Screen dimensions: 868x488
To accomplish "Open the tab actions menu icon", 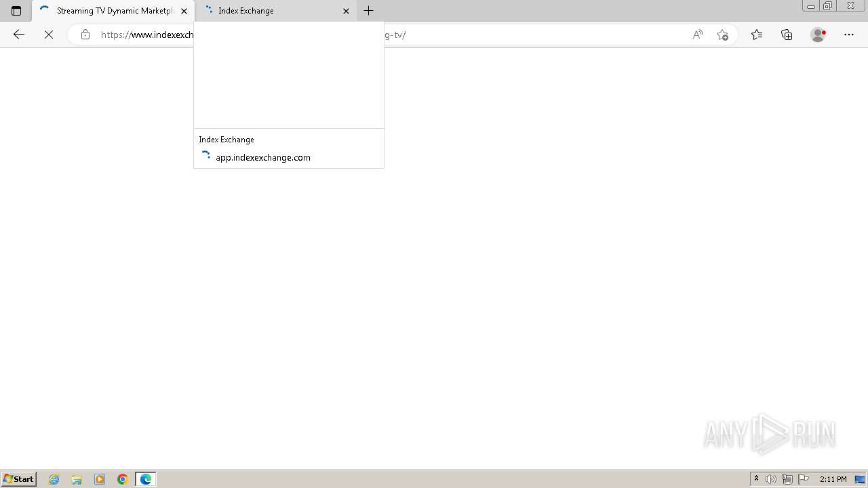I will pyautogui.click(x=16, y=11).
